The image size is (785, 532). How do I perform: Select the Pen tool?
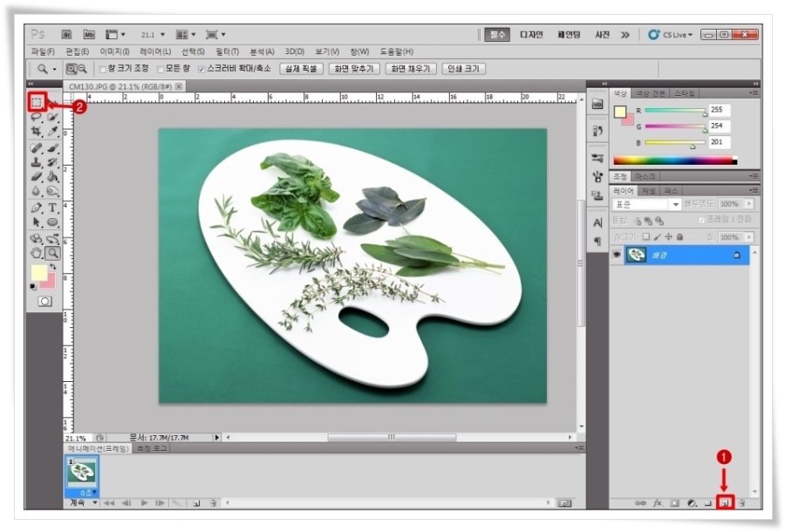(37, 208)
